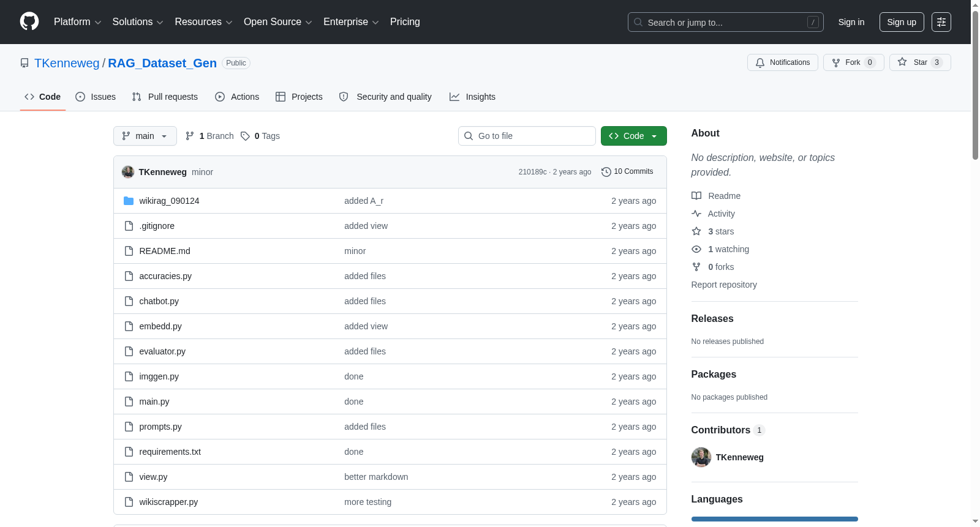This screenshot has height=527, width=980.
Task: Click the Notifications button
Action: (783, 62)
